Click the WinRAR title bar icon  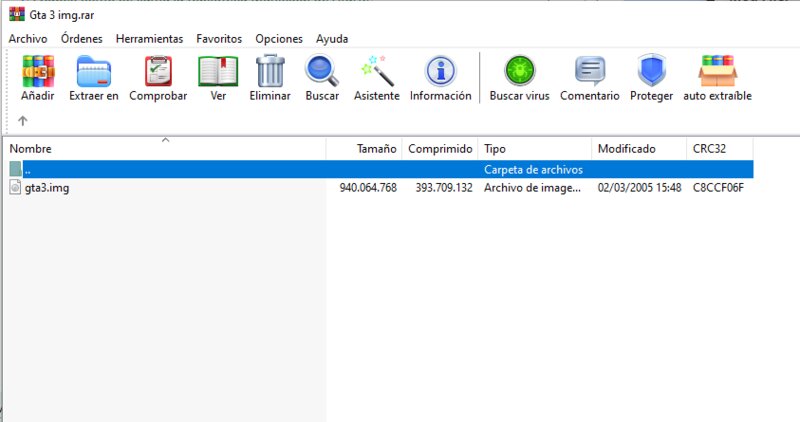click(17, 14)
